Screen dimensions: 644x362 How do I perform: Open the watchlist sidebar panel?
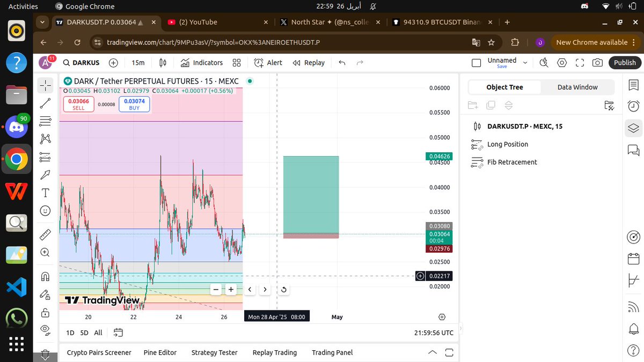point(633,85)
